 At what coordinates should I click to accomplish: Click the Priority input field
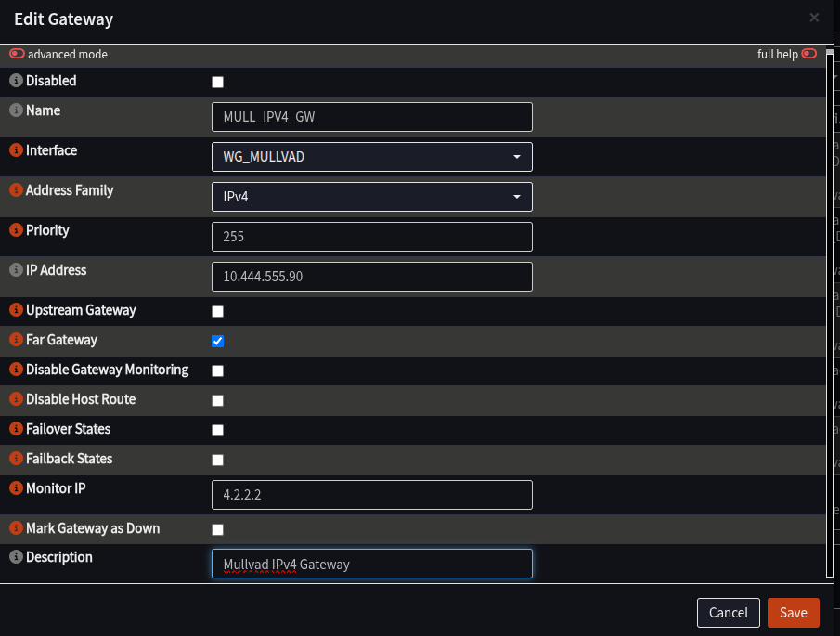[x=371, y=237]
